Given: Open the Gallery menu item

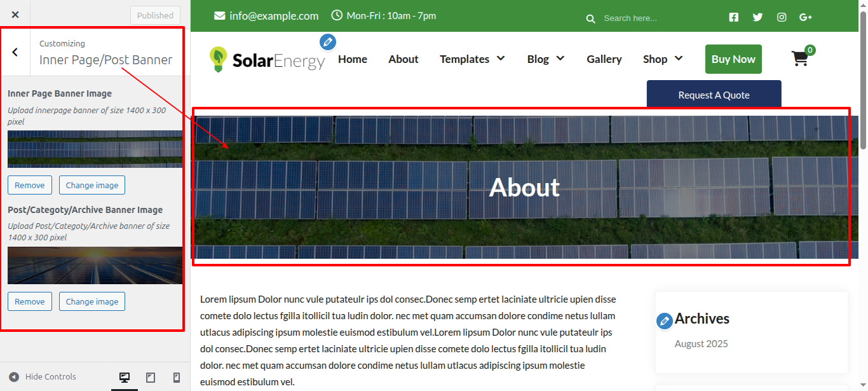Looking at the screenshot, I should (604, 59).
